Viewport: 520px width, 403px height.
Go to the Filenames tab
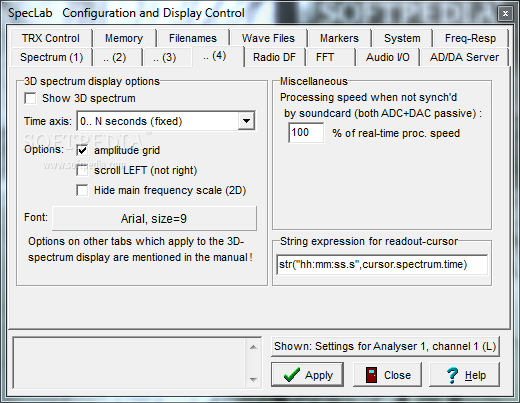(193, 38)
